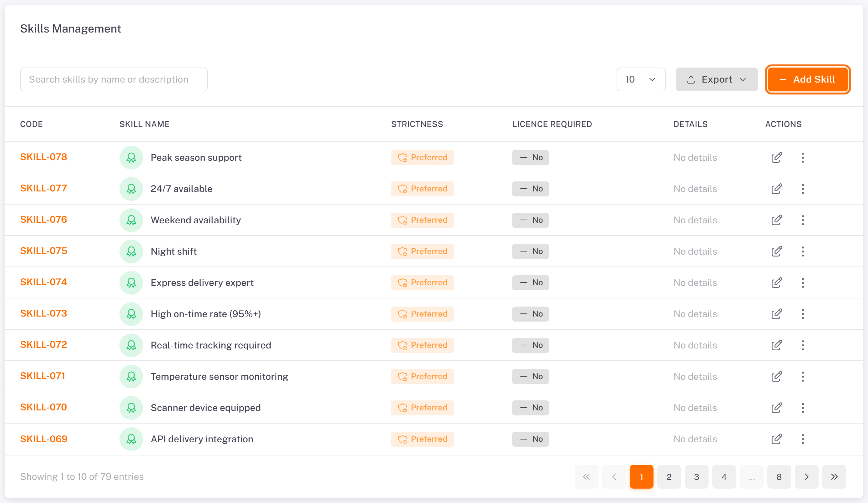Edit the High on-time rate skill

pos(776,314)
